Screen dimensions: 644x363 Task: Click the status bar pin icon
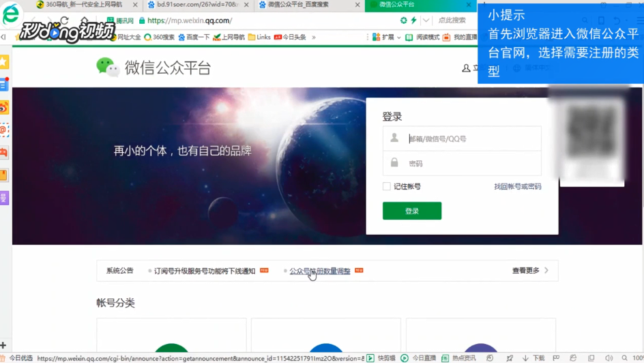tap(510, 358)
